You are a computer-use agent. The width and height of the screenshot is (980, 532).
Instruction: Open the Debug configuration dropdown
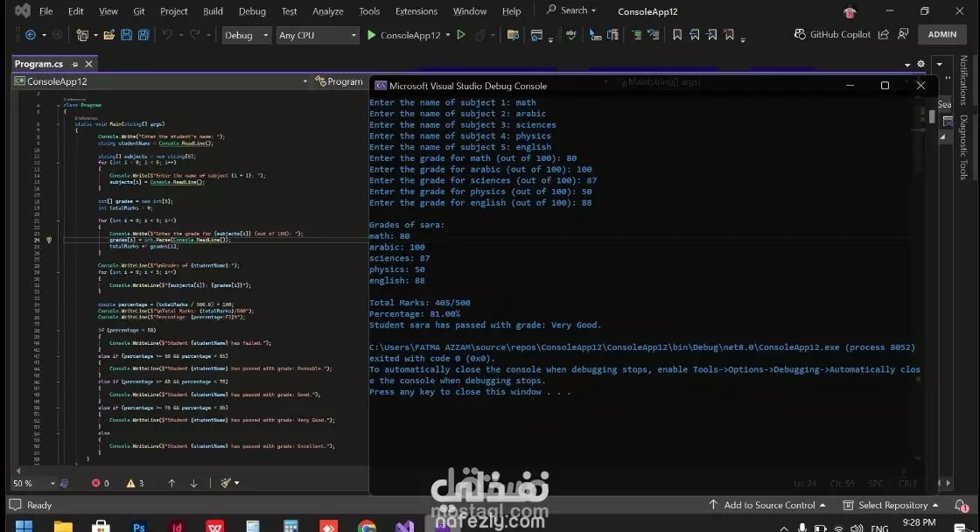click(246, 35)
